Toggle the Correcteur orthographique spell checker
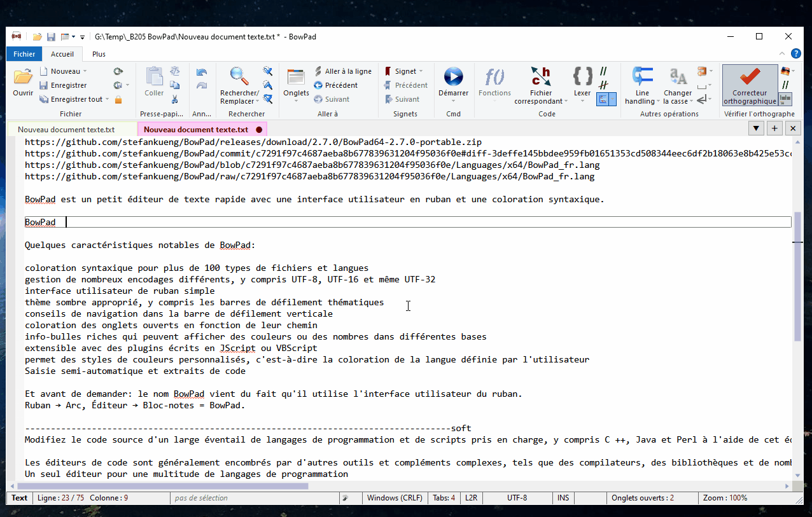 coord(750,85)
